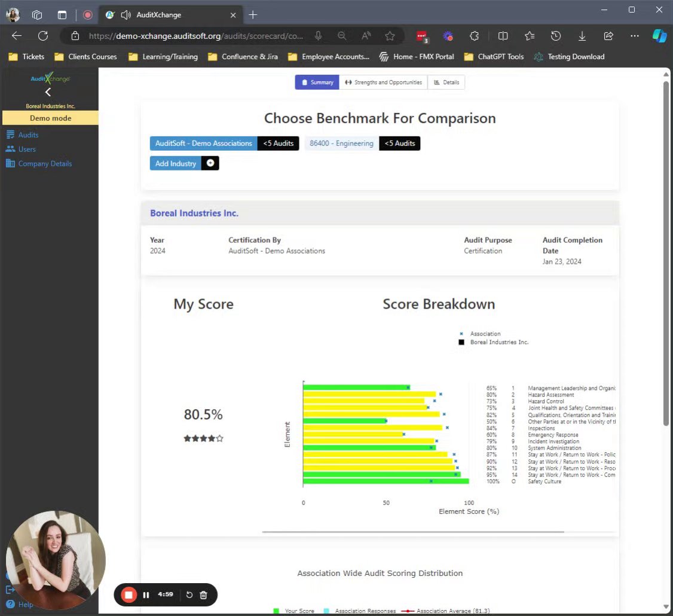673x616 pixels.
Task: Click the page vertical scrollbar
Action: point(666,254)
